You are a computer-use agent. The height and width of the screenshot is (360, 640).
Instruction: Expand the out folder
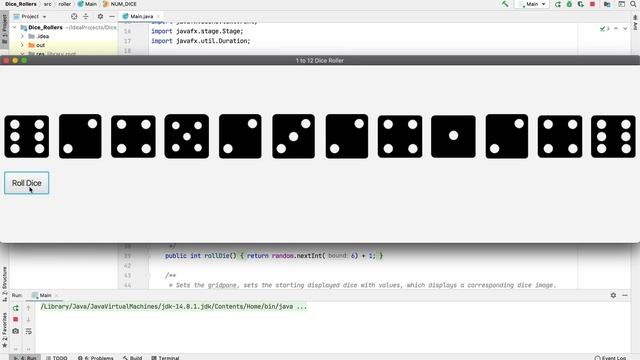click(22, 45)
